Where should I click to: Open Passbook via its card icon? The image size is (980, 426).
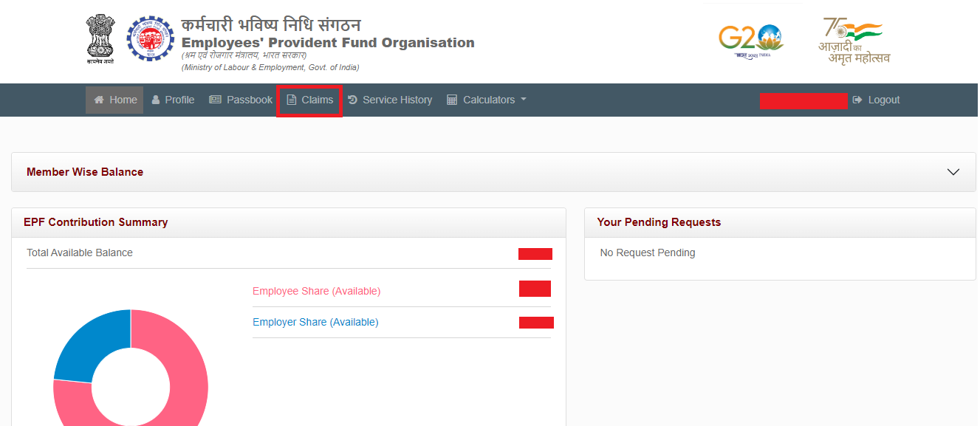(x=215, y=99)
